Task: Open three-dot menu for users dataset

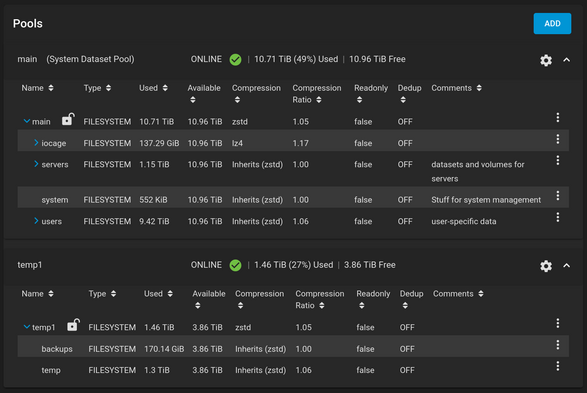Action: [x=557, y=217]
